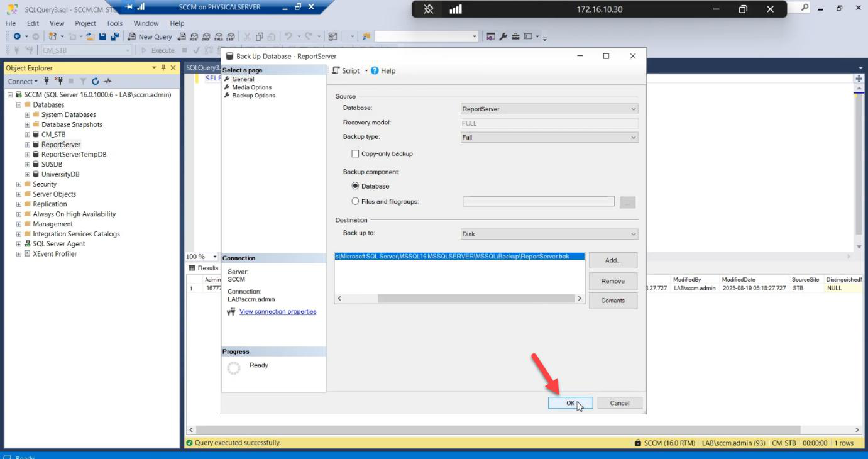Click the Contents button
The width and height of the screenshot is (868, 459).
(x=613, y=301)
